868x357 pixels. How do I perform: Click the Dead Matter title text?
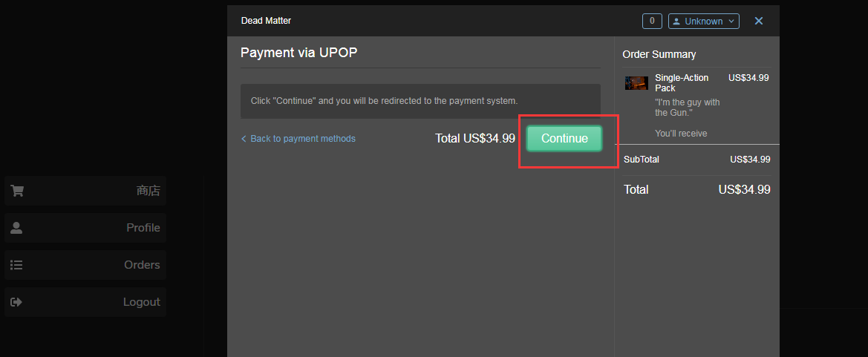(x=266, y=21)
